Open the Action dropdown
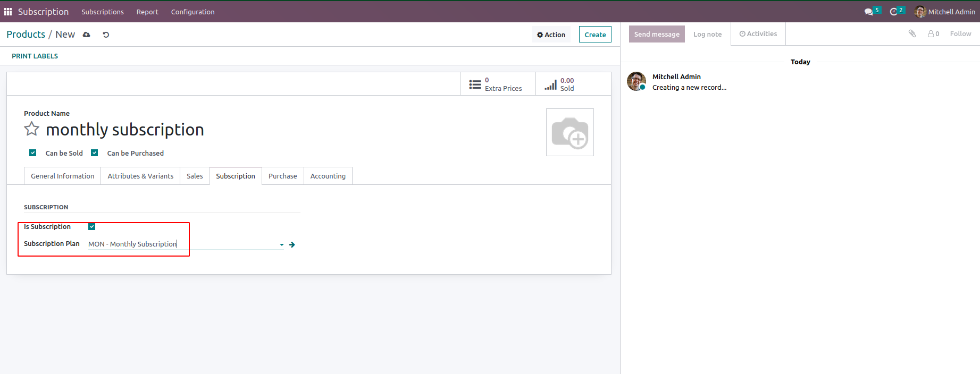This screenshot has height=374, width=980. coord(551,35)
